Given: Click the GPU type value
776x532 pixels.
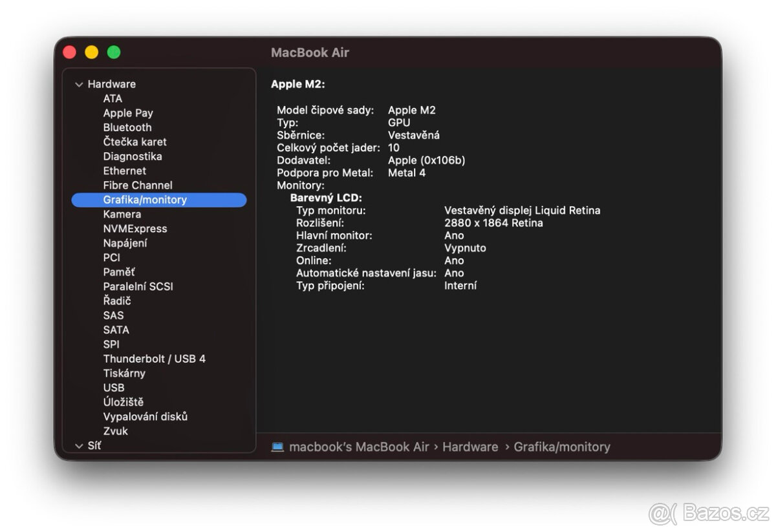Looking at the screenshot, I should 399,122.
